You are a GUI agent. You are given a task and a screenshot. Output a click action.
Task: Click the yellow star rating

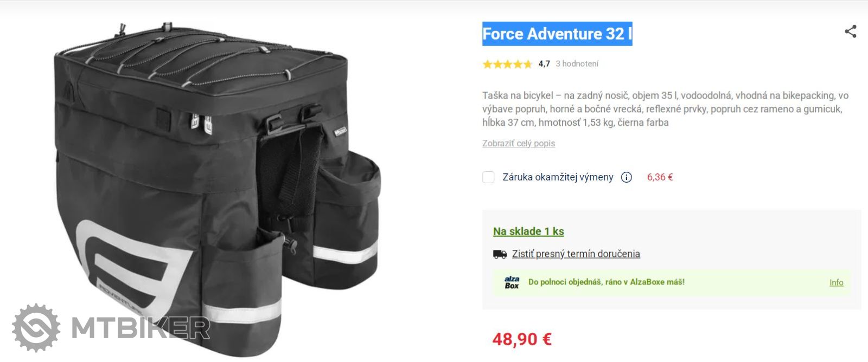tap(507, 64)
